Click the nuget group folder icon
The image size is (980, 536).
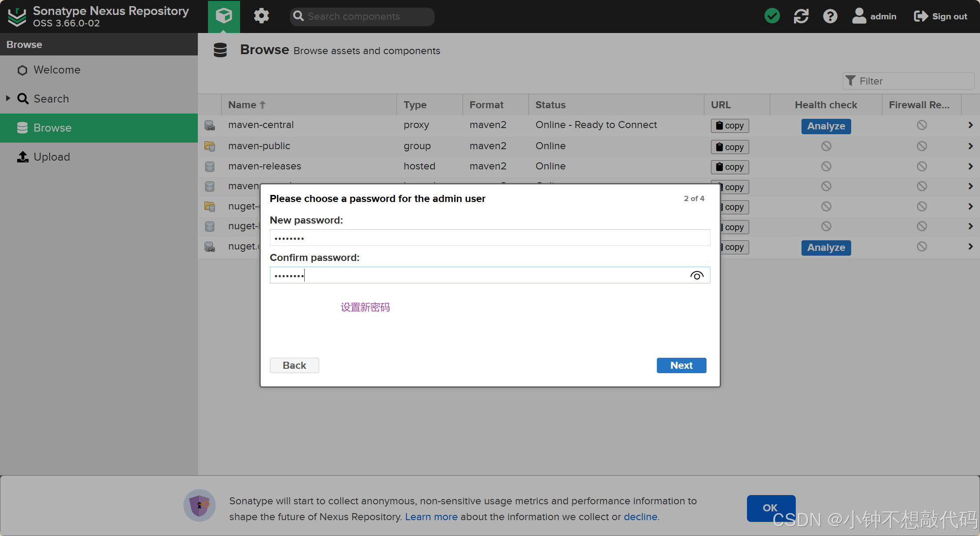(210, 206)
